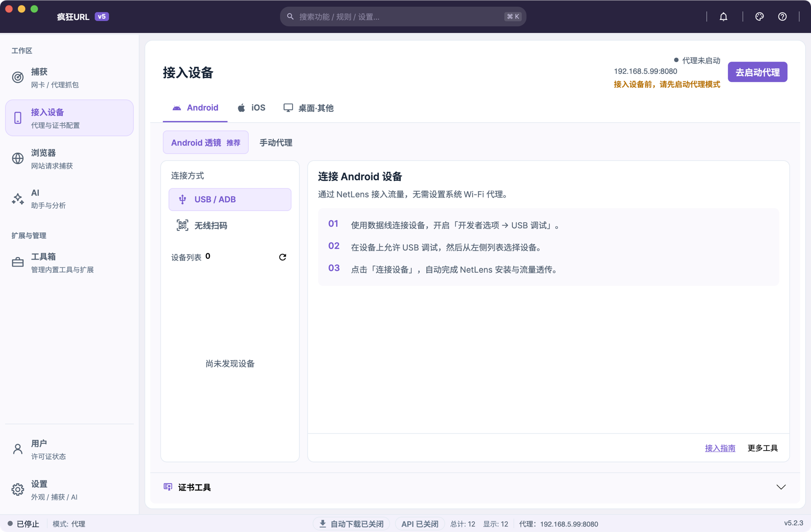Focus the top search field
Image resolution: width=811 pixels, height=532 pixels.
403,16
